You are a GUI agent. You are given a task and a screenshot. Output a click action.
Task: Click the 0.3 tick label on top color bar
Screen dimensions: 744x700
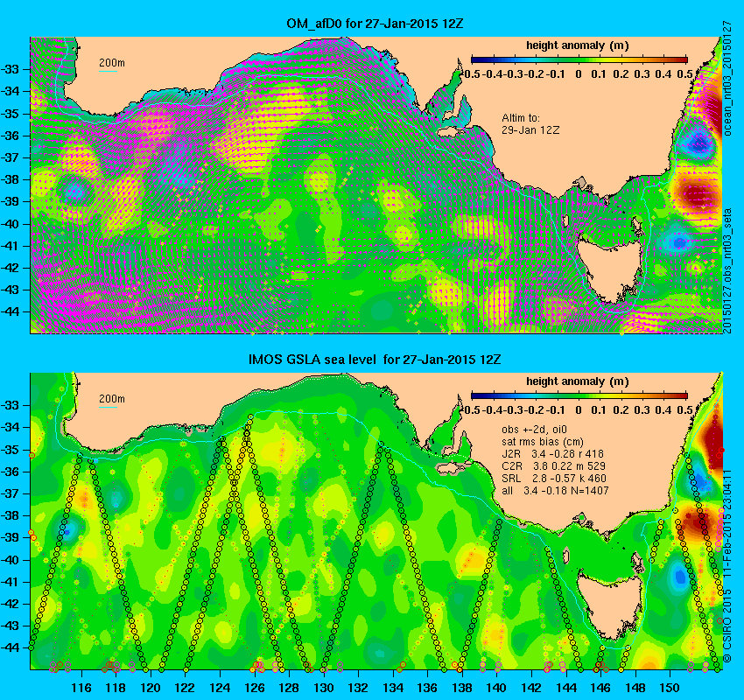click(x=642, y=74)
